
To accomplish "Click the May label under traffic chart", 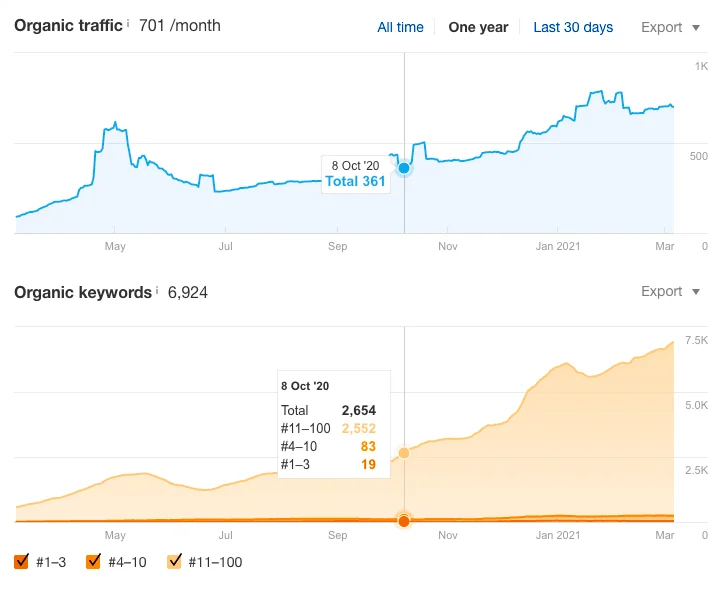I will click(x=115, y=246).
